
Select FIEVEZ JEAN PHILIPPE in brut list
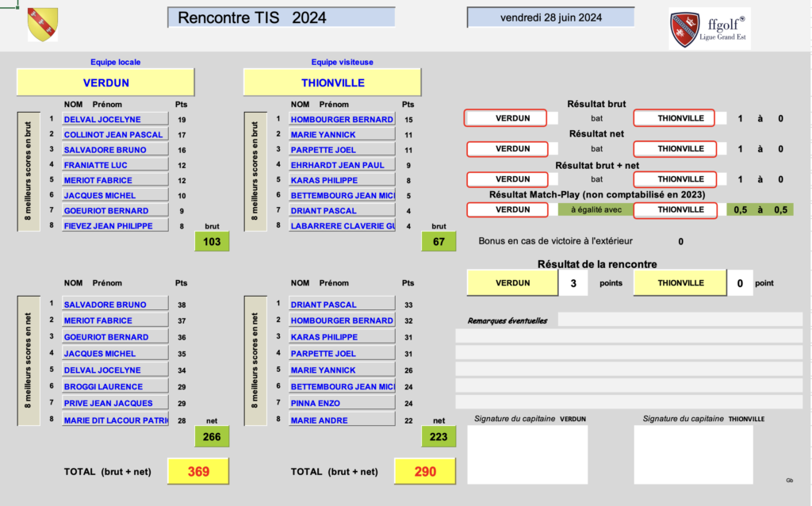(115, 226)
